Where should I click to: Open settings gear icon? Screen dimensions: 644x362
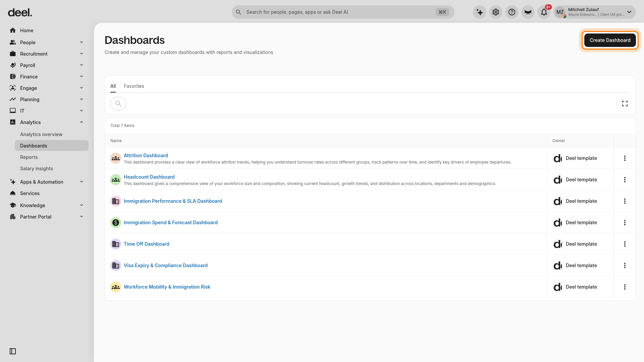pyautogui.click(x=496, y=12)
